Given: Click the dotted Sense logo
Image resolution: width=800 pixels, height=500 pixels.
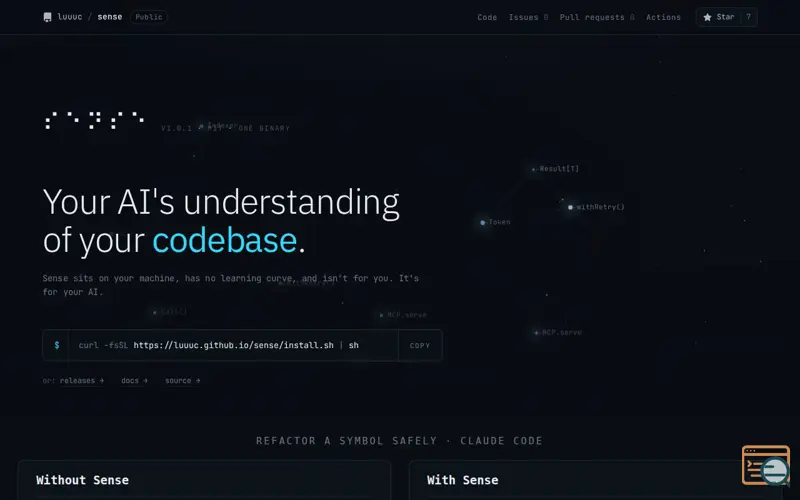Looking at the screenshot, I should point(95,120).
